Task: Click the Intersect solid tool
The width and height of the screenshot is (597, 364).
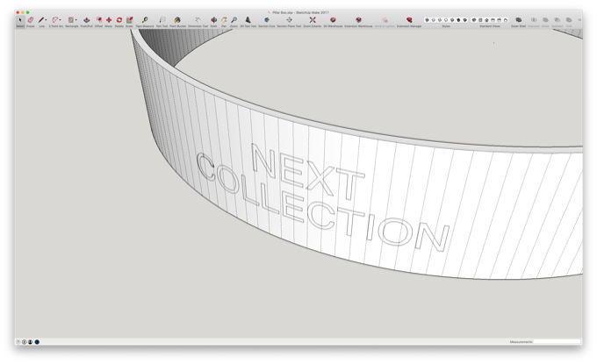Action: (x=534, y=20)
